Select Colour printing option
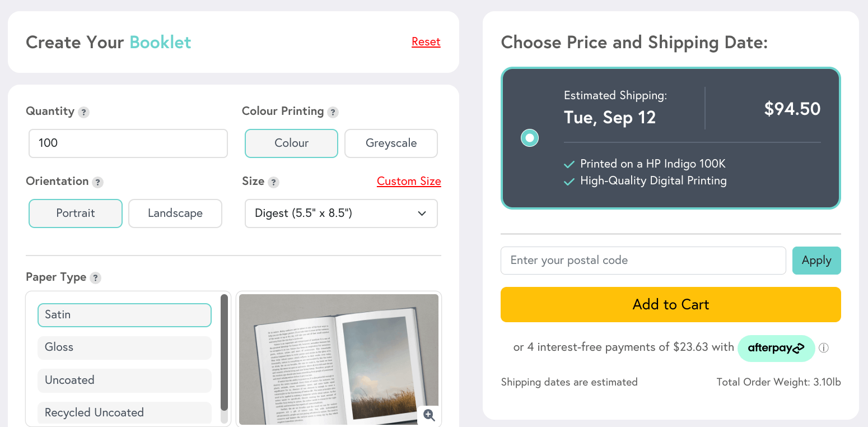 click(291, 143)
